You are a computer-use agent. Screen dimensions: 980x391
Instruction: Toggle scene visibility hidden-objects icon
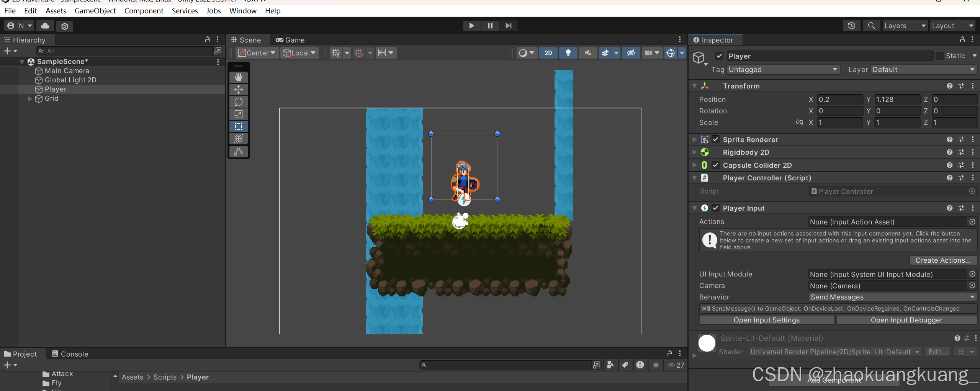631,53
